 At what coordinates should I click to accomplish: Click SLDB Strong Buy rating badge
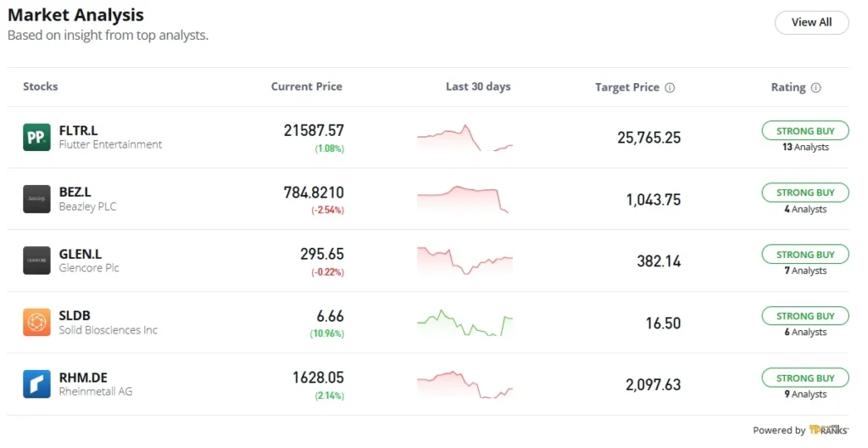click(805, 316)
